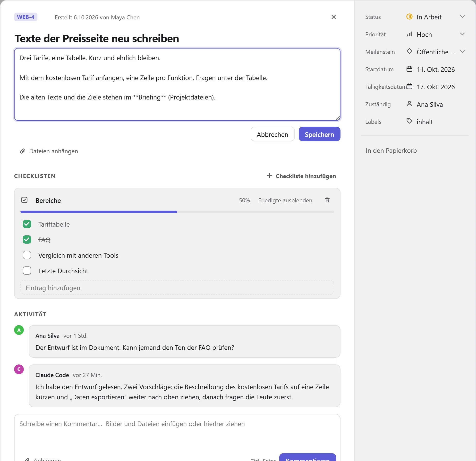Expand the Status dropdown chevron
Viewport: 476px width, 461px height.
pos(462,17)
